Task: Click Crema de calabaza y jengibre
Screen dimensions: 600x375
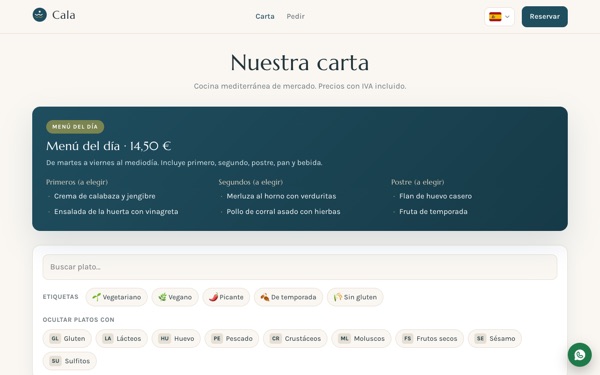Action: (104, 196)
